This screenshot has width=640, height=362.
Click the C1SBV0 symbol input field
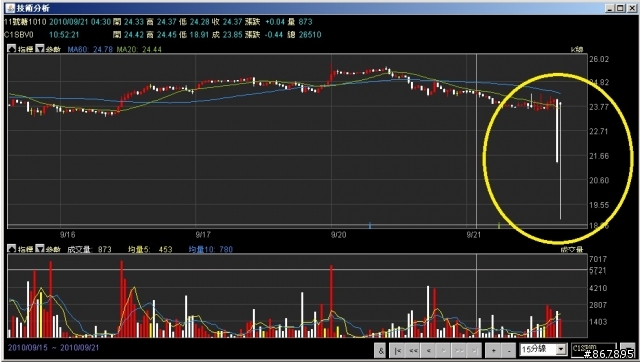click(593, 349)
